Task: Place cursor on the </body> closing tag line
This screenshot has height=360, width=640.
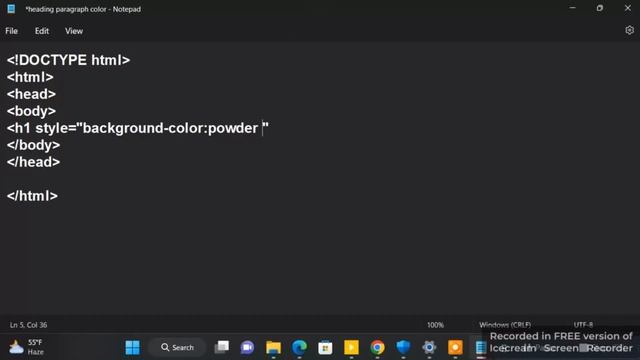Action: [33, 145]
